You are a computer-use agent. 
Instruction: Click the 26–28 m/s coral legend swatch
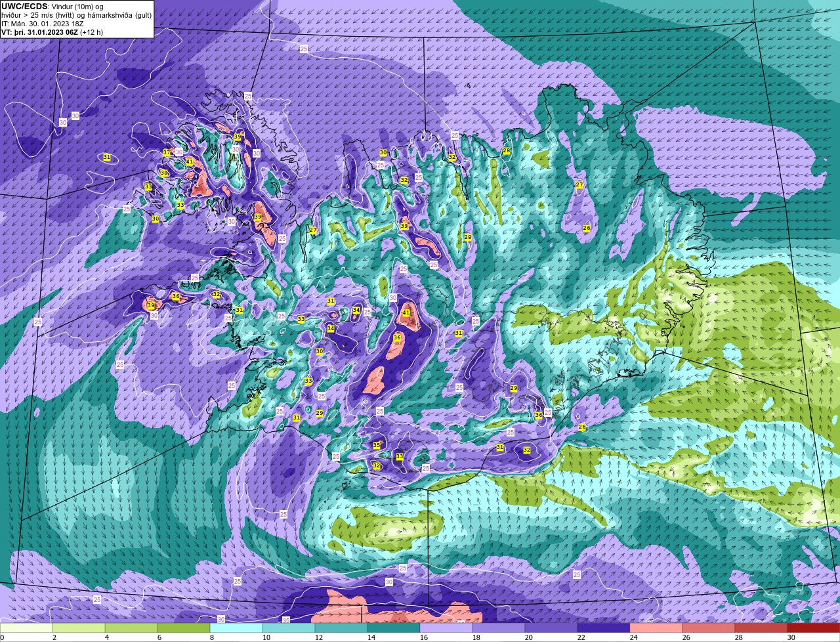point(709,628)
